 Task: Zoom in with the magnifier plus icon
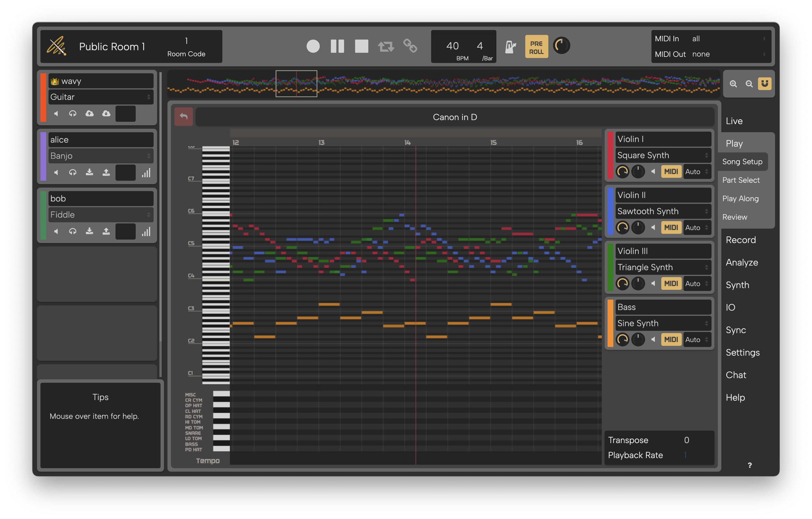point(733,84)
